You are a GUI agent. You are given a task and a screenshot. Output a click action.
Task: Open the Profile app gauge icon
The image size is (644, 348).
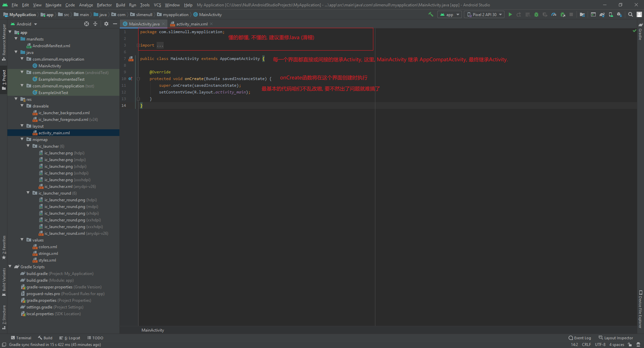point(554,14)
